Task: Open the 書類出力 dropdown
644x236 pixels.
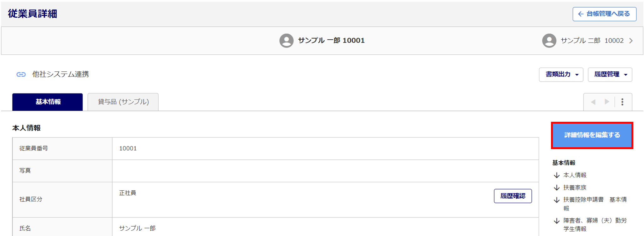Action: click(x=561, y=75)
